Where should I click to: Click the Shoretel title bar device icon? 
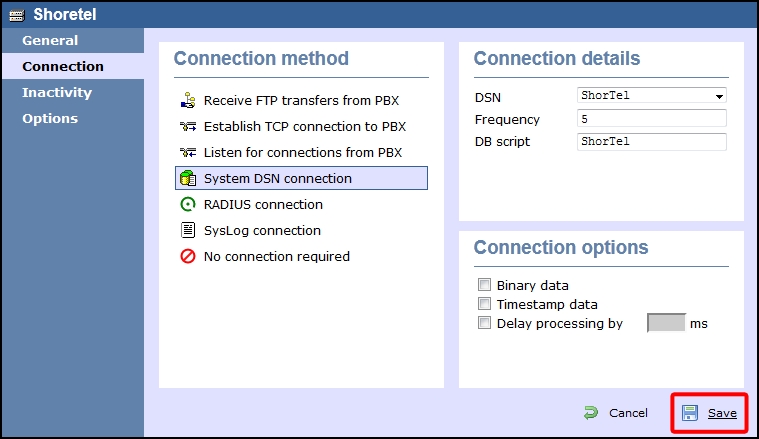click(x=17, y=15)
